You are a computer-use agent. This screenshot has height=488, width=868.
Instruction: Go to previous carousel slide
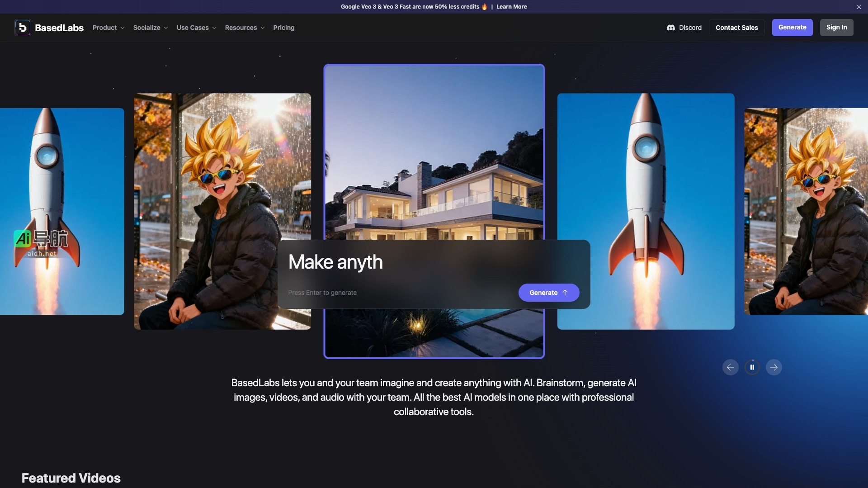pos(730,367)
